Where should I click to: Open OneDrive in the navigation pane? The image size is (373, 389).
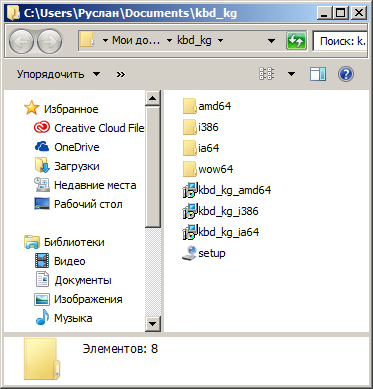point(77,147)
